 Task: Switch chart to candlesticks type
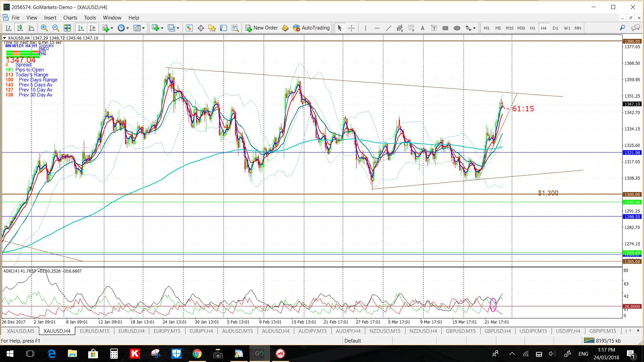pyautogui.click(x=20, y=28)
